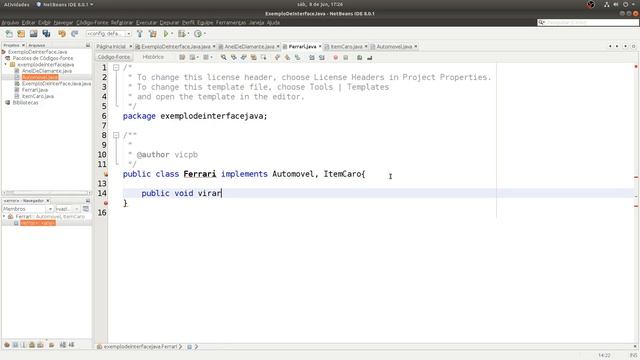Open the config default combo box
This screenshot has width=640, height=360.
[109, 34]
